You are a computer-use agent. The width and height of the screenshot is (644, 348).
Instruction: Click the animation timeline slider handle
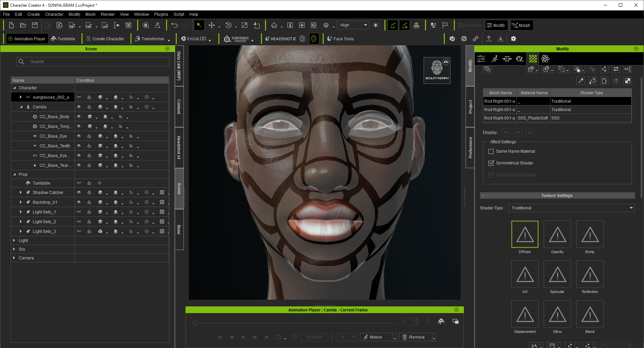tap(195, 324)
